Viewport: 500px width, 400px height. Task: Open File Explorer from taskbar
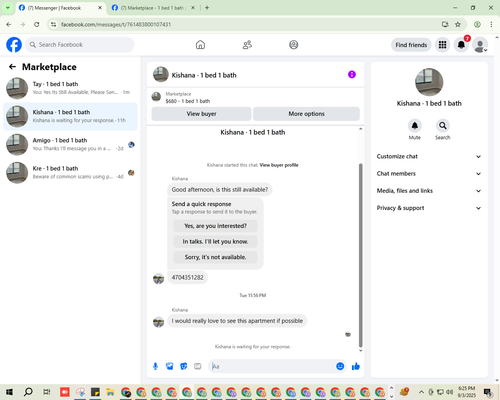tap(110, 392)
